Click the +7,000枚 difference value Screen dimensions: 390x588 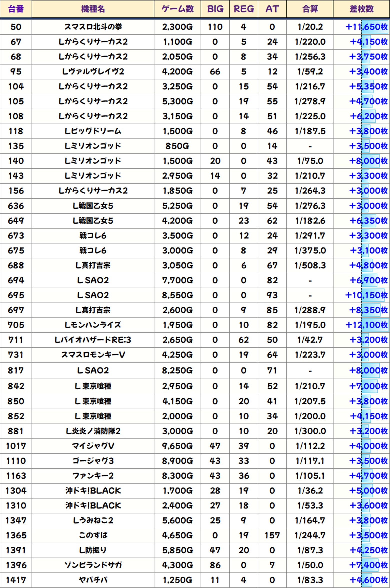click(368, 386)
